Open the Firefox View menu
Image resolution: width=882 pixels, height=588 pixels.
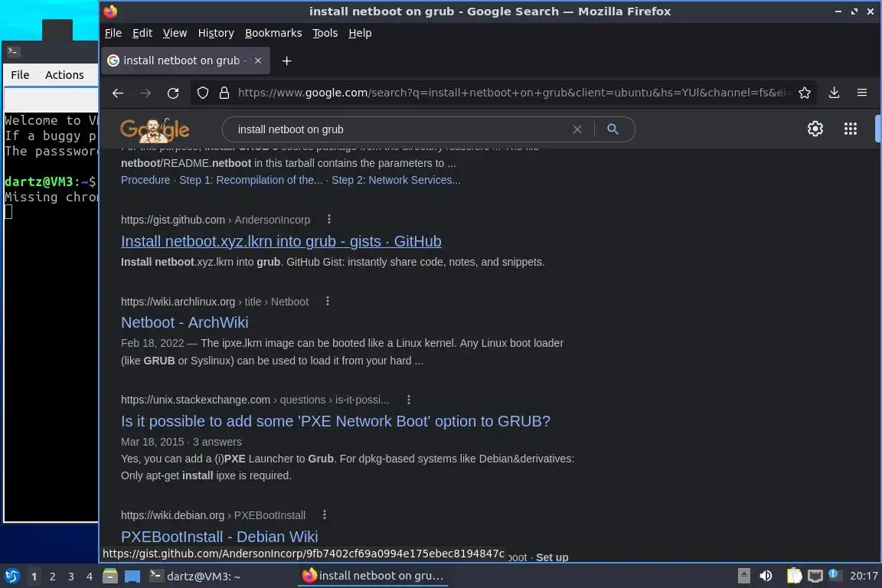[x=175, y=33]
